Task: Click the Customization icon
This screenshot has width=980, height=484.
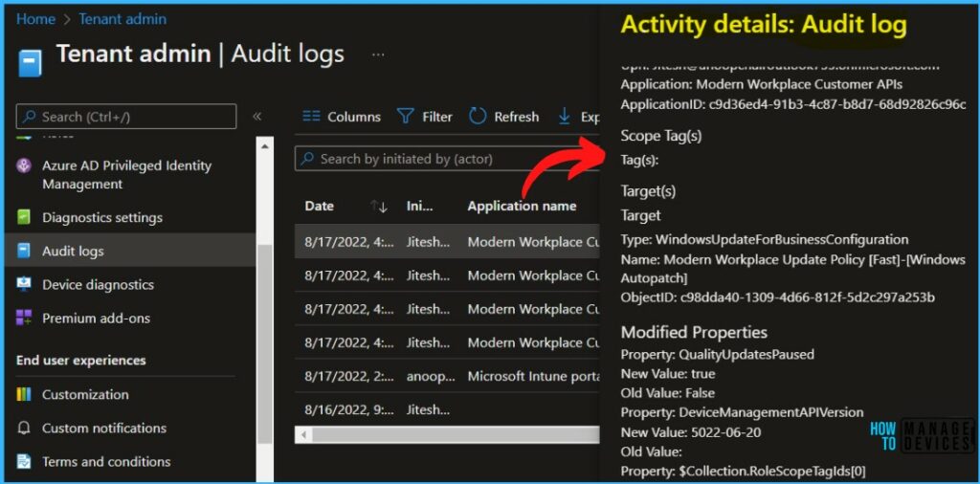Action: coord(24,394)
